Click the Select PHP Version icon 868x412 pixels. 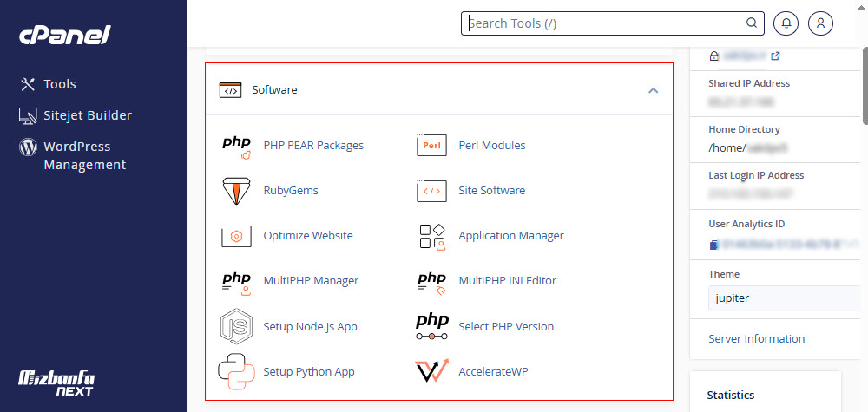coord(431,326)
